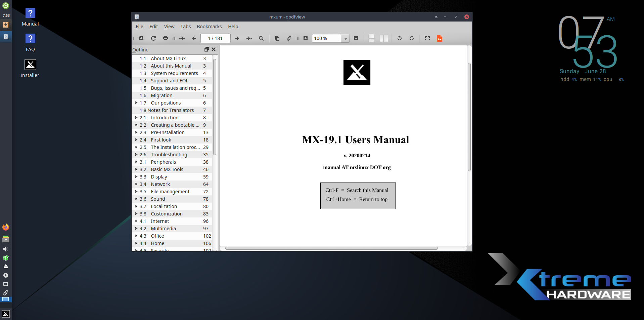Jump to the last page icon
Image resolution: width=644 pixels, height=320 pixels.
coord(249,38)
